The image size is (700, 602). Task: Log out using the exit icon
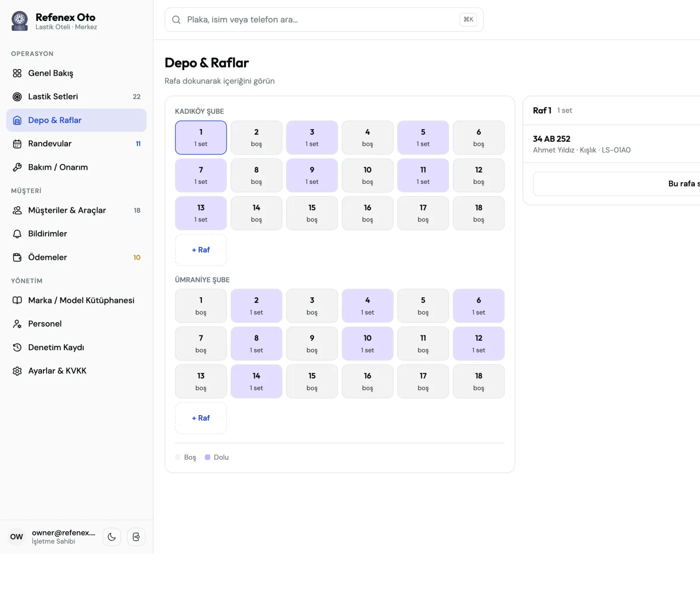pos(136,537)
